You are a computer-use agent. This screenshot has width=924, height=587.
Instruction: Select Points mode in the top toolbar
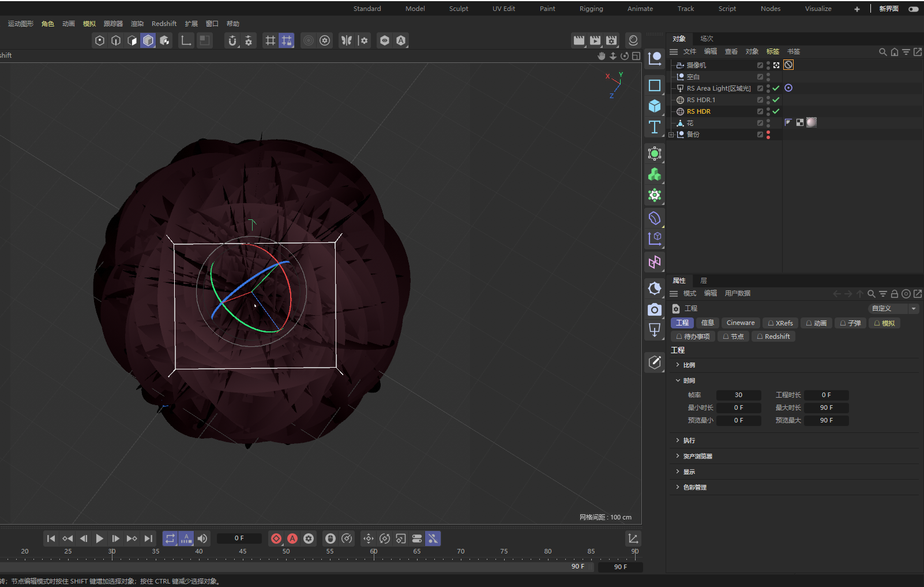tap(100, 40)
